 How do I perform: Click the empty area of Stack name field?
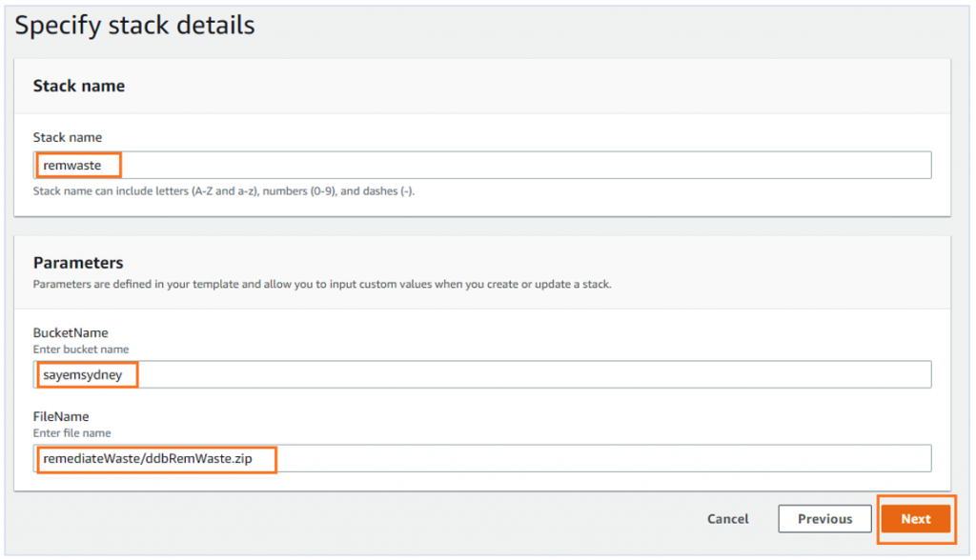tap(572, 164)
